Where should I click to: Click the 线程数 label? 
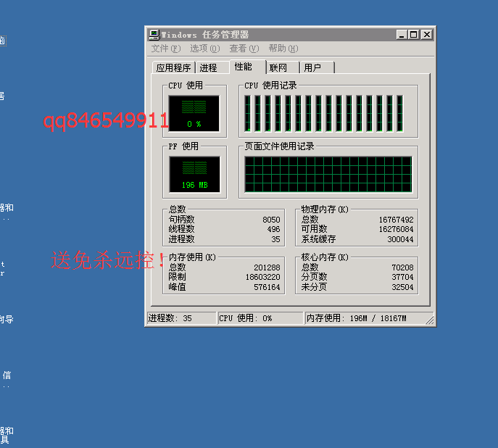point(181,229)
